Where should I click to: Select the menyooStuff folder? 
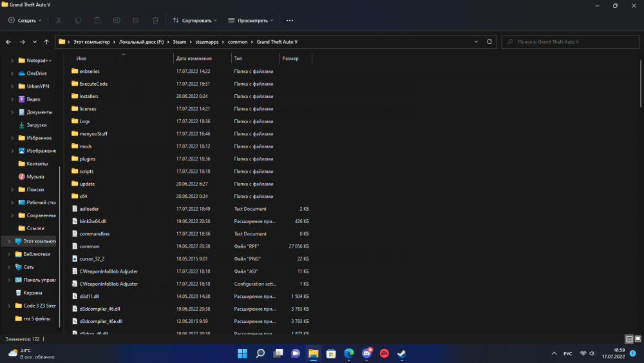coord(93,133)
